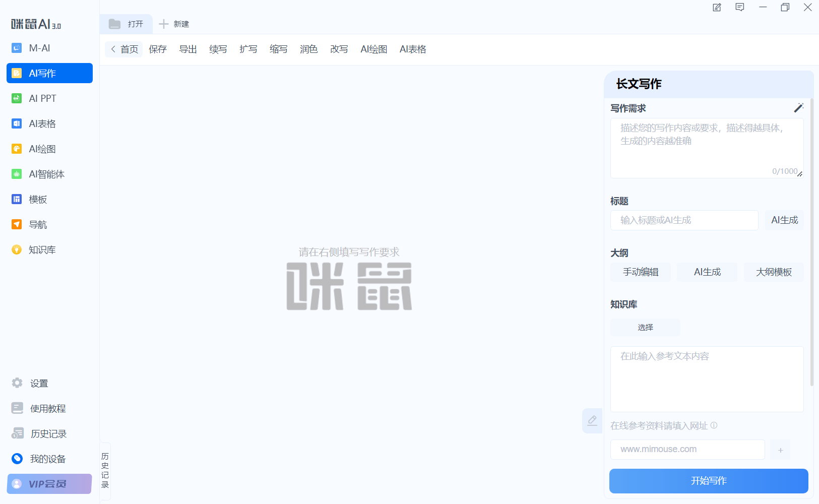Click the right panel vertical scrollbar
Viewport: 819px width, 504px height.
click(x=811, y=242)
